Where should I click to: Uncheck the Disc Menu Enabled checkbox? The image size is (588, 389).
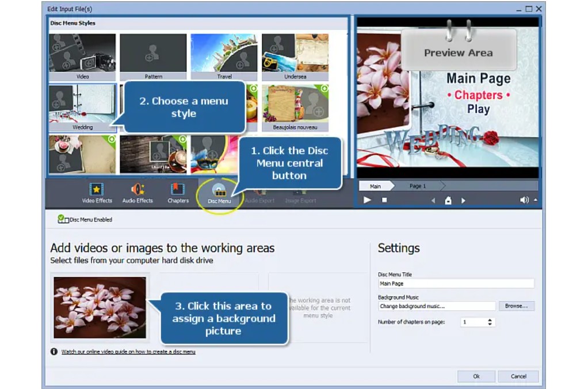point(62,219)
